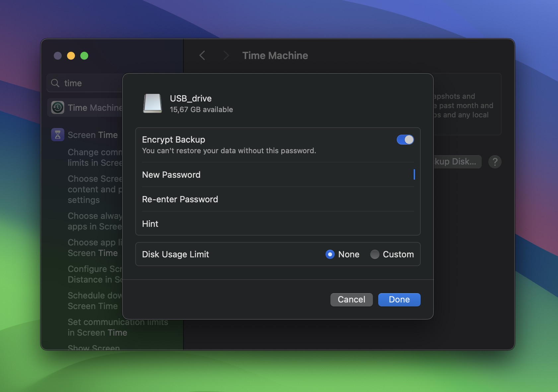Screen dimensions: 558x392
Task: Select "Choose app limits" Screen Time result
Action: (x=95, y=248)
